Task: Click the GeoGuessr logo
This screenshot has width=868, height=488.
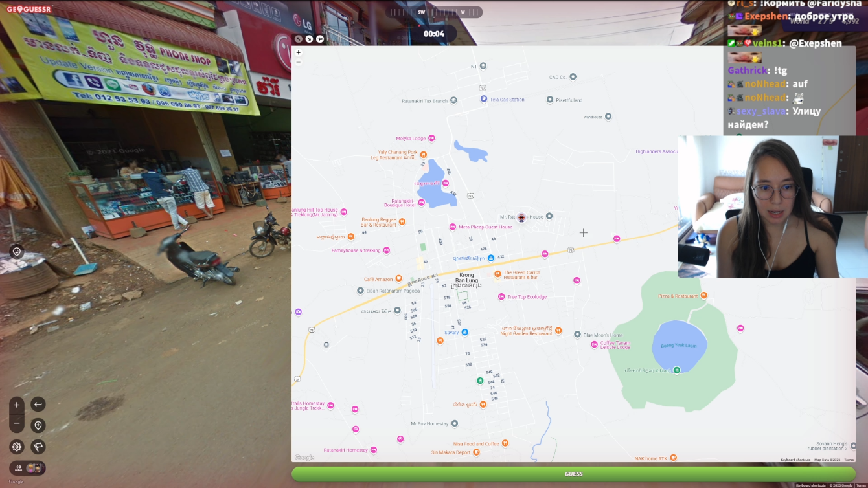Action: pos(29,9)
